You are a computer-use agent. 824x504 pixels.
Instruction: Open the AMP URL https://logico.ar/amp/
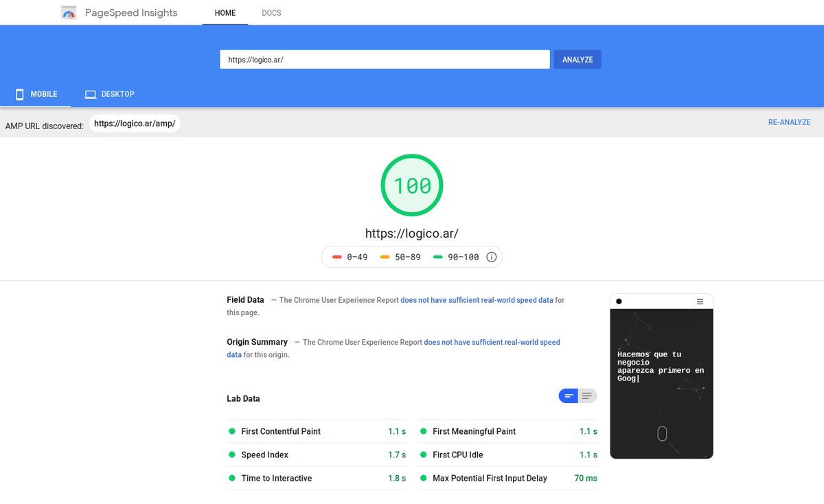135,124
